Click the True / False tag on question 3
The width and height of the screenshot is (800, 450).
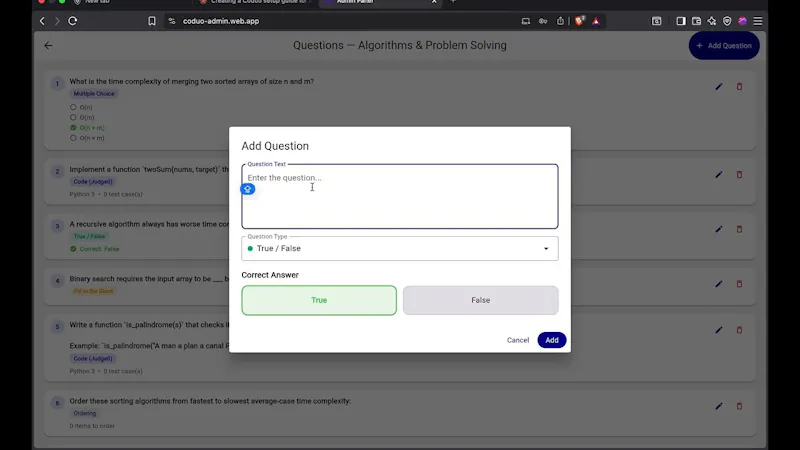coord(89,236)
